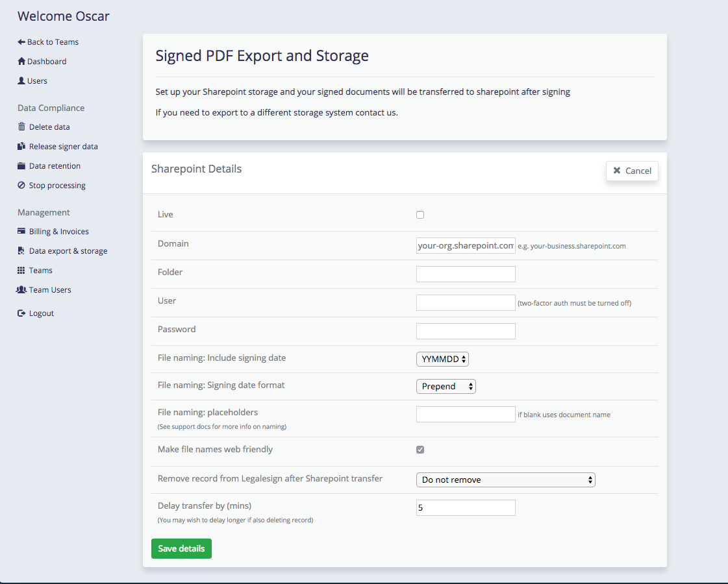
Task: Click the Release signer data icon
Action: click(x=21, y=146)
